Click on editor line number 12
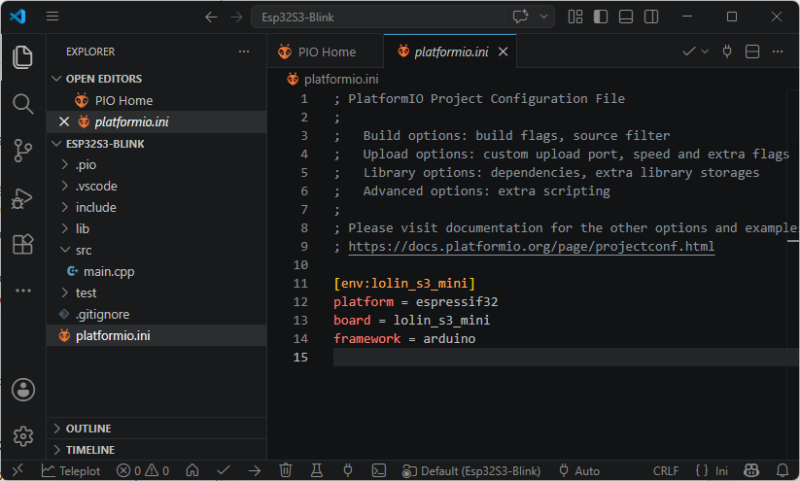This screenshot has width=800, height=481. pos(301,302)
